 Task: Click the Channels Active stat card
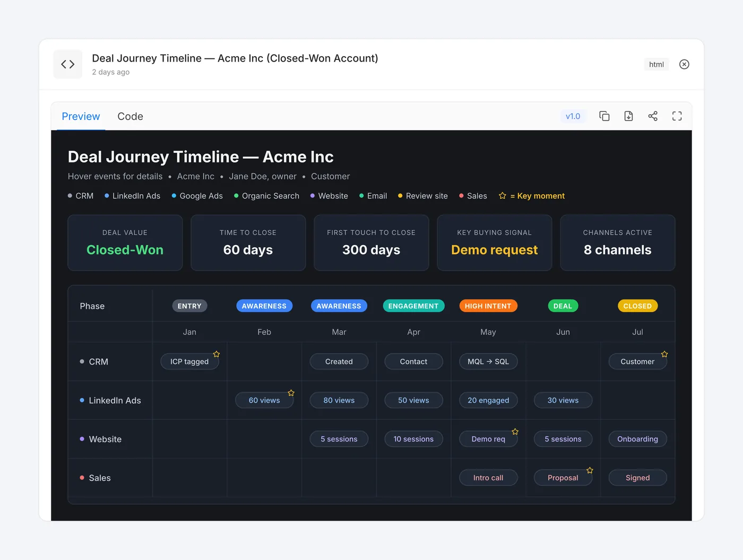coord(618,243)
